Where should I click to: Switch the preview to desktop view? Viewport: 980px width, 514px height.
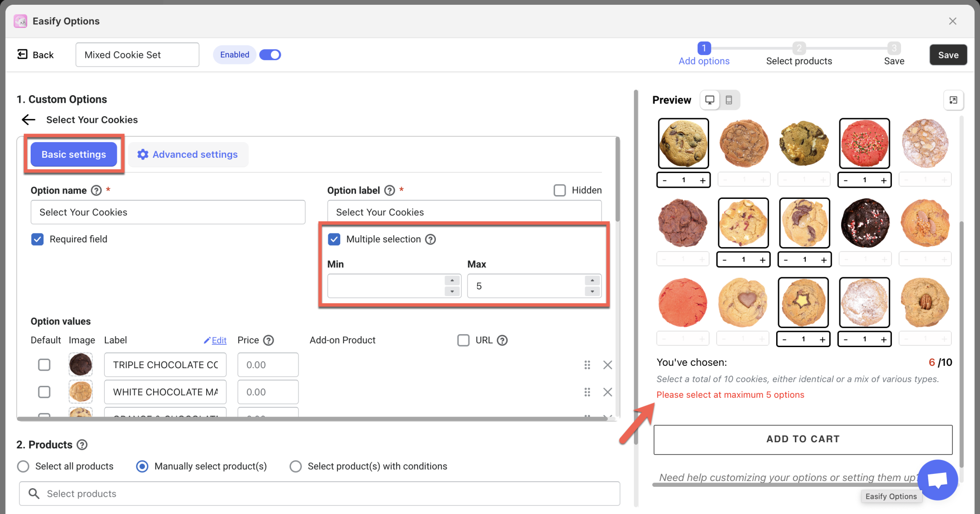709,100
